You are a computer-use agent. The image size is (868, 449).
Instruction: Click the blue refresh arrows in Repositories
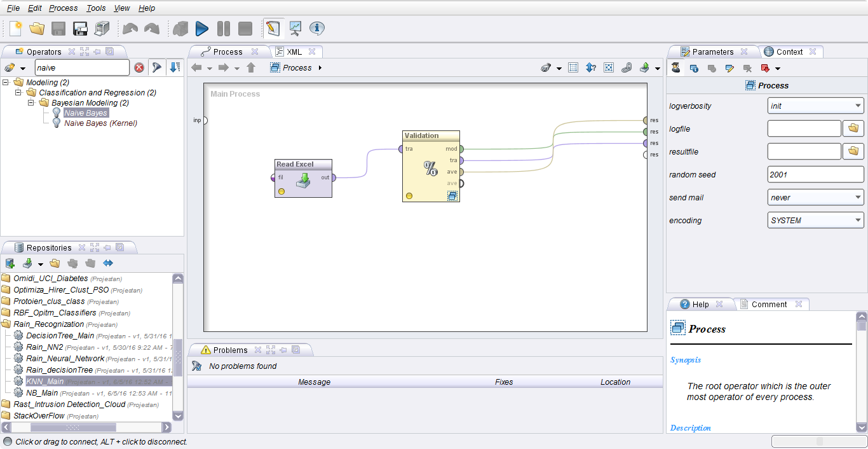[x=108, y=263]
